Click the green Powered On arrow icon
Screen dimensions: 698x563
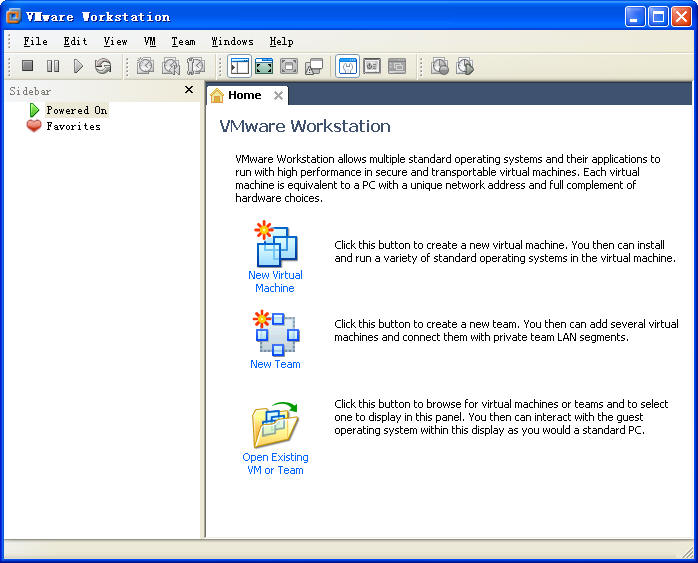pyautogui.click(x=34, y=110)
